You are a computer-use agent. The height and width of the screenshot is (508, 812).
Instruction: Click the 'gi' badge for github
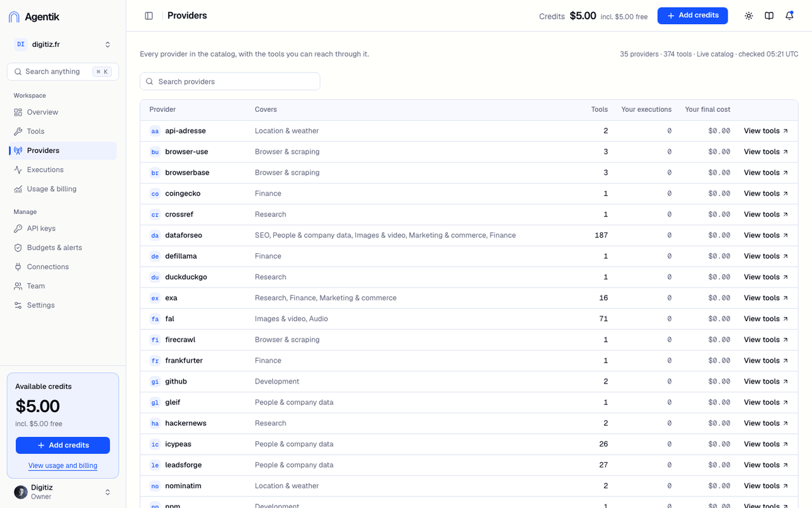coord(155,382)
